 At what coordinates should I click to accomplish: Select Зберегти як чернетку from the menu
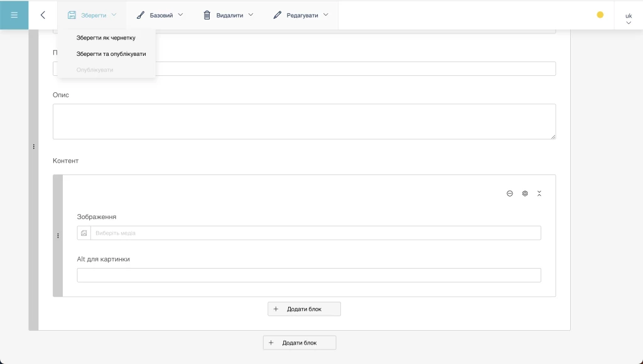click(106, 39)
